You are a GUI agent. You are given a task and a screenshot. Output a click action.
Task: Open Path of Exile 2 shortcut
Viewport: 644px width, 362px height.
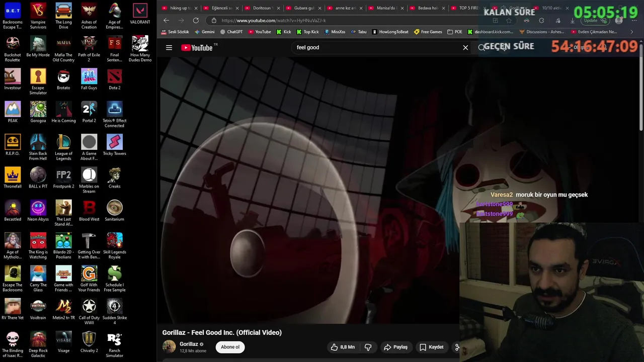coord(89,49)
